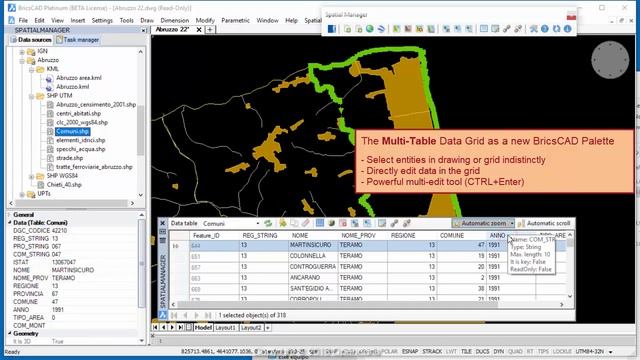Select the COLONNELLA cell in the data grid
Viewport: 640px width, 360px height.
pyautogui.click(x=313, y=256)
